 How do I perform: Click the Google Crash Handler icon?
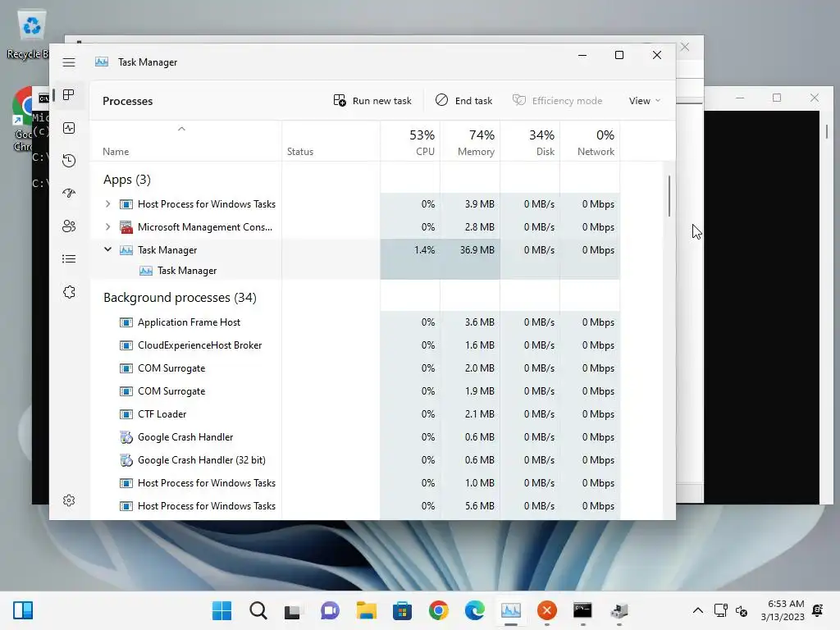(x=126, y=437)
